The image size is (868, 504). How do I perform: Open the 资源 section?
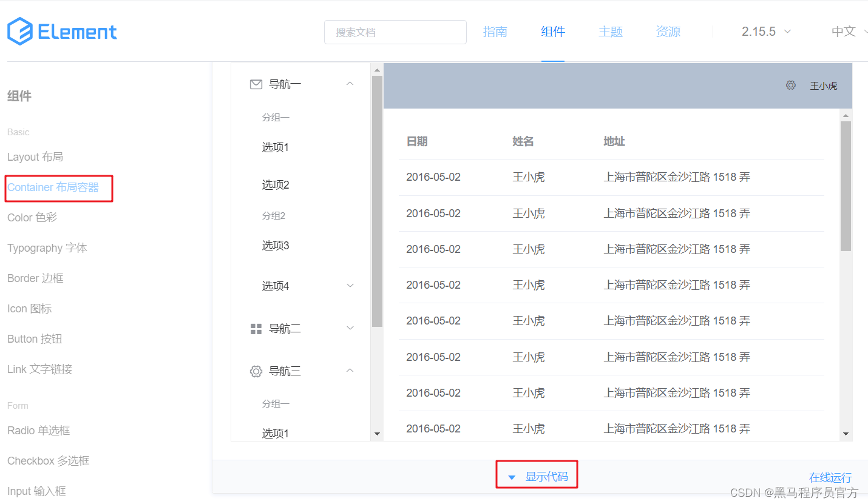(668, 31)
